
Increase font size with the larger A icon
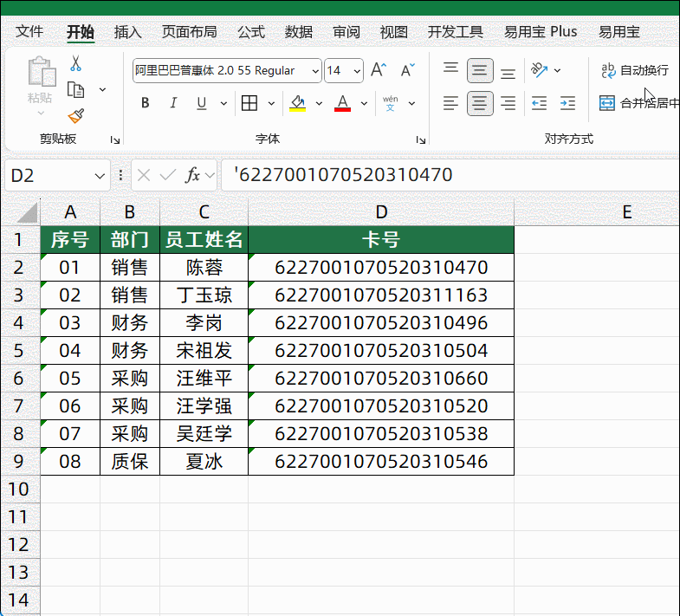coord(379,70)
